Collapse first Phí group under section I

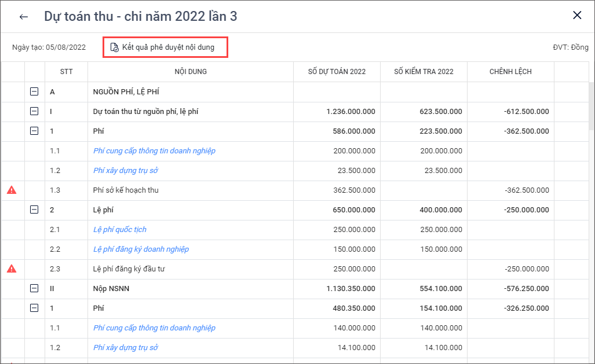point(34,131)
